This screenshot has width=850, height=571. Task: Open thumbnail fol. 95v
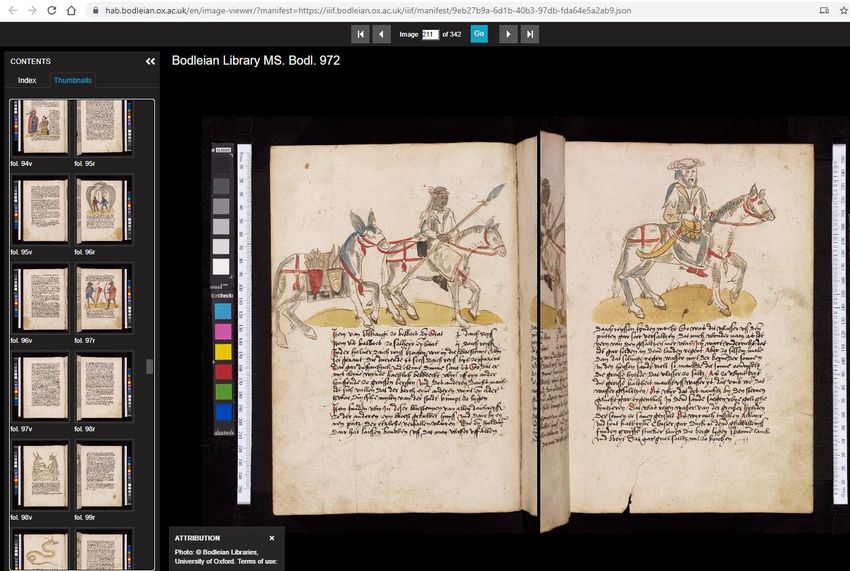[41, 210]
